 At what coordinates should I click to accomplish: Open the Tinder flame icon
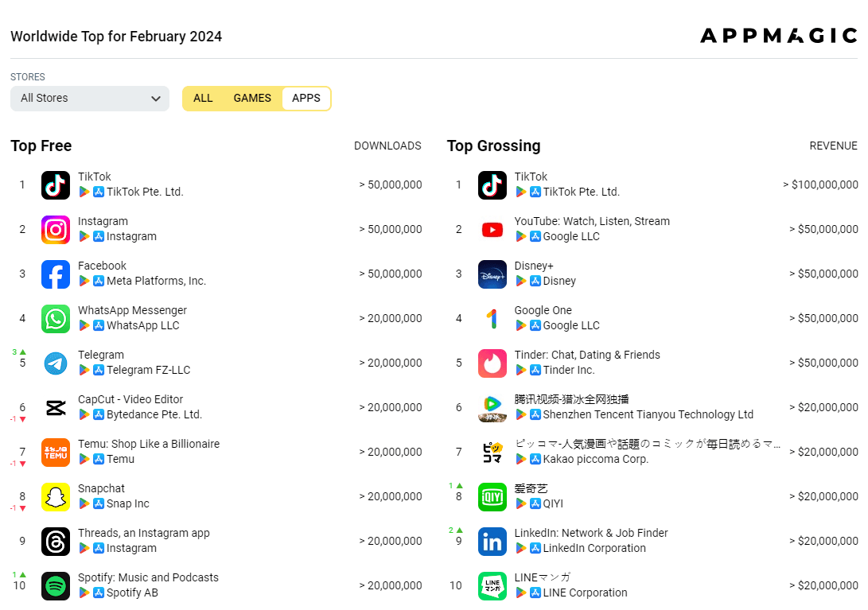point(492,363)
